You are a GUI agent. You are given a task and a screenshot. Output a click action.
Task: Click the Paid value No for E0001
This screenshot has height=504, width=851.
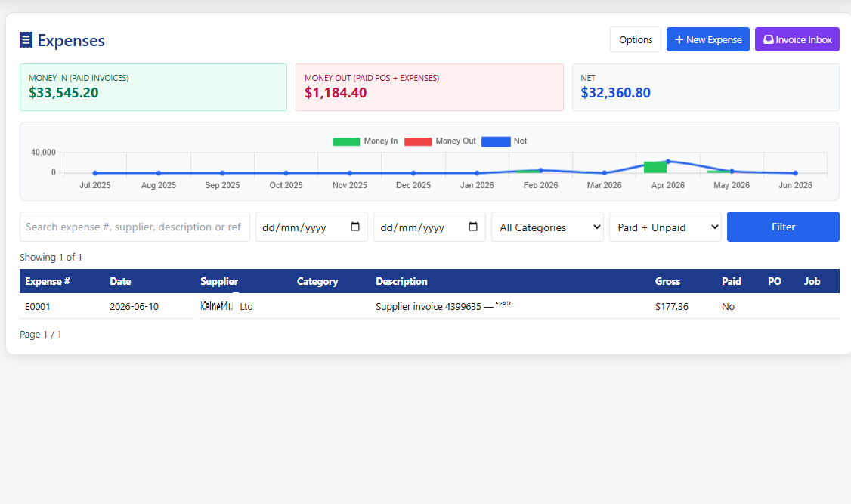tap(728, 307)
